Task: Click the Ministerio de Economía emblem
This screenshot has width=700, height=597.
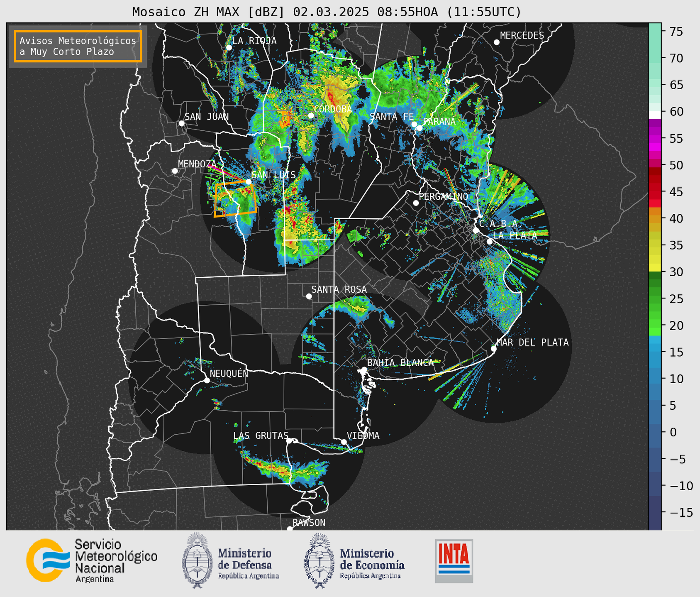Action: (x=319, y=560)
